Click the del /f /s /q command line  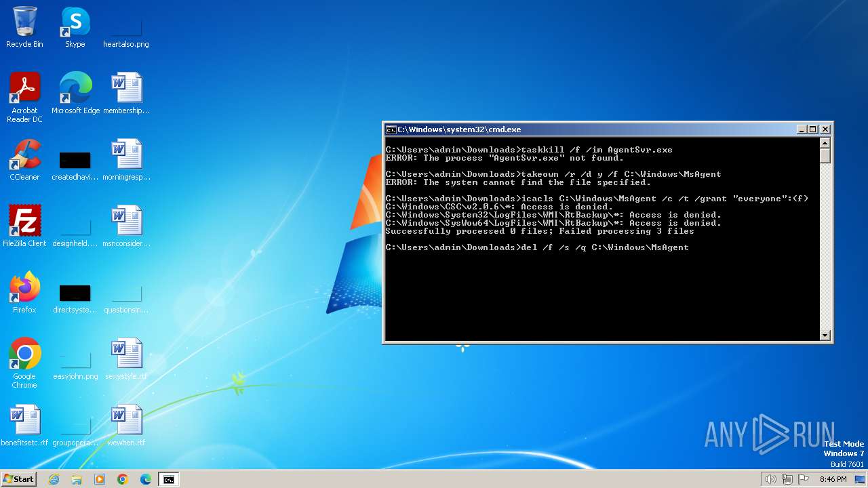[537, 247]
